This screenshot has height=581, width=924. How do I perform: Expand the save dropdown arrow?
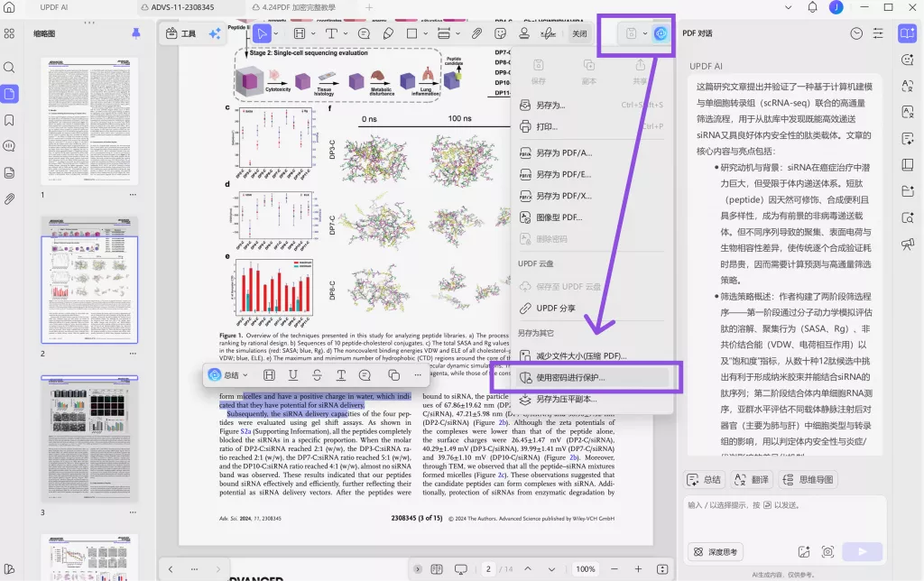(645, 33)
